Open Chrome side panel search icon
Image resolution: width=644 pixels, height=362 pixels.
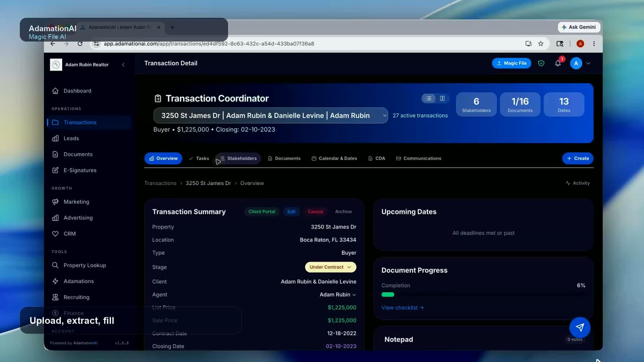click(559, 44)
